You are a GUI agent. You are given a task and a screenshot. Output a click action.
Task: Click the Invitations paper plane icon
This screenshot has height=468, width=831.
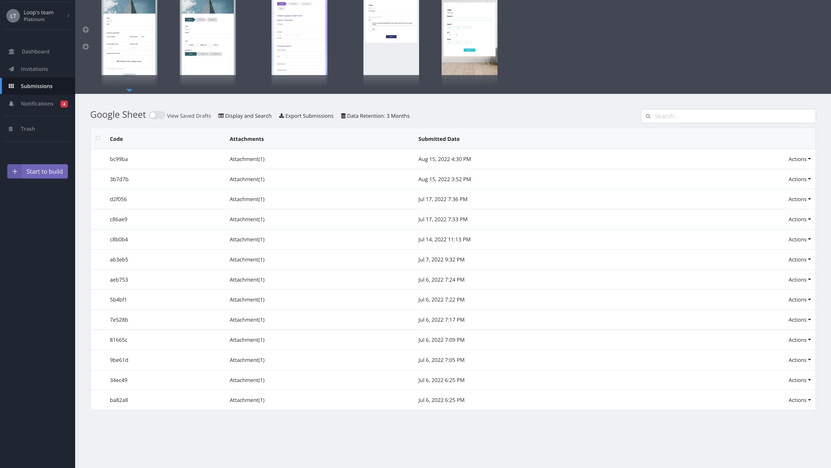tap(12, 69)
